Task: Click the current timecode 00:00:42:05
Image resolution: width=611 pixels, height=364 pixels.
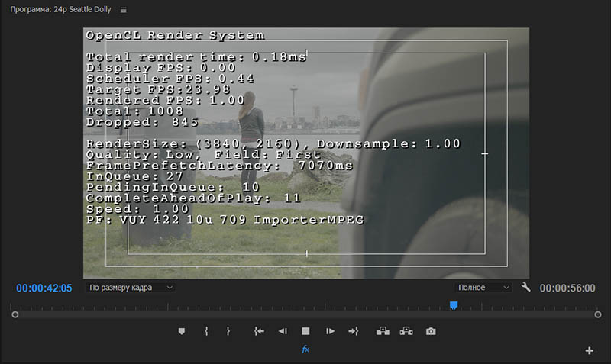Action: (44, 288)
